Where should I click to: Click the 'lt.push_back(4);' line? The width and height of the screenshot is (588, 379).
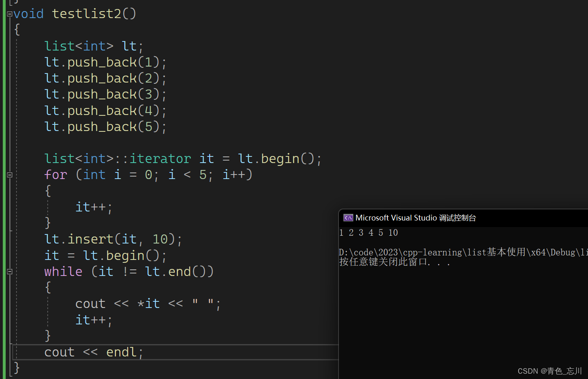click(105, 111)
